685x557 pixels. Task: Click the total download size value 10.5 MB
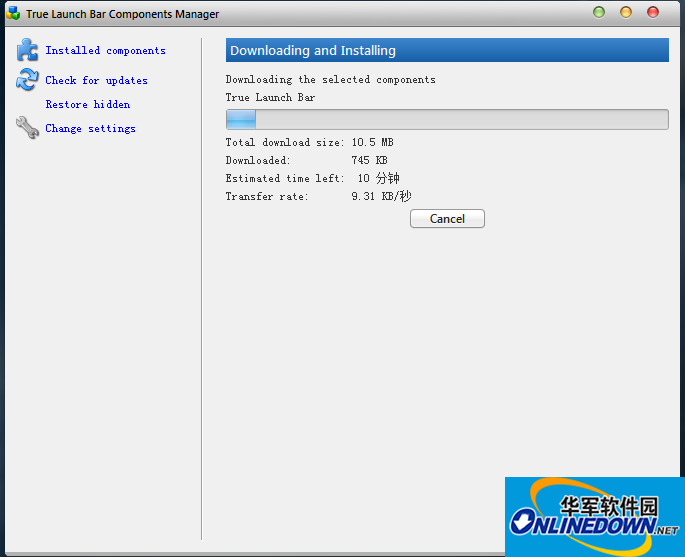coord(372,142)
